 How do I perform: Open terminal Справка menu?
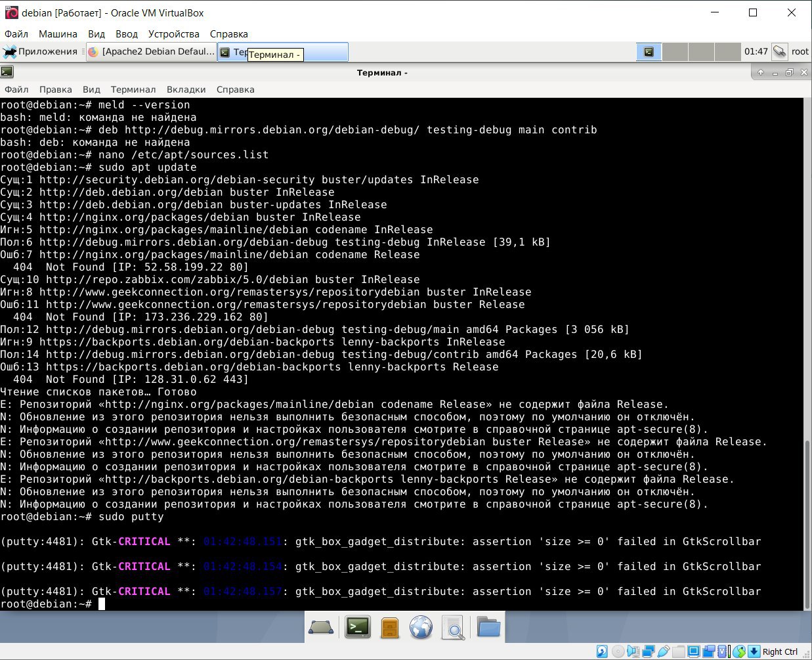(235, 89)
